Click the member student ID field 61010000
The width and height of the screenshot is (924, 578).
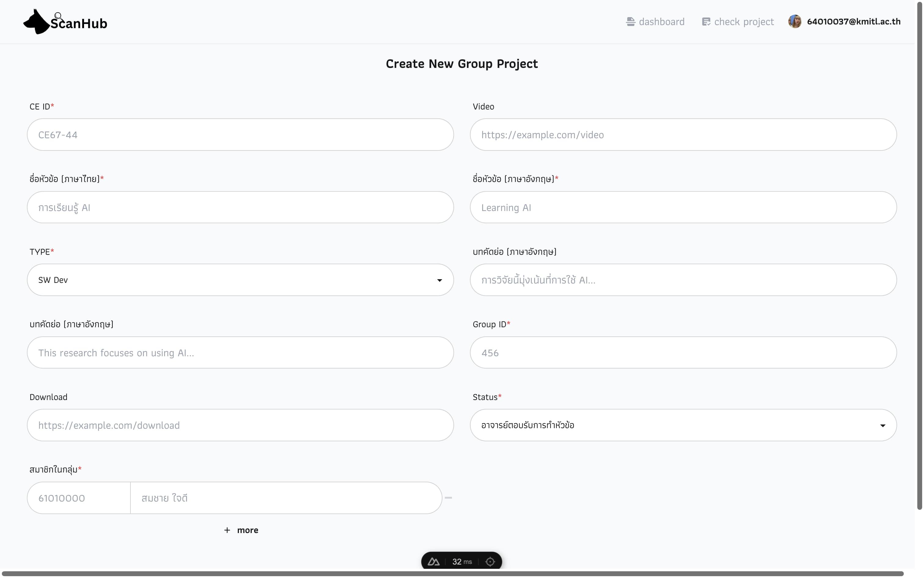point(79,498)
